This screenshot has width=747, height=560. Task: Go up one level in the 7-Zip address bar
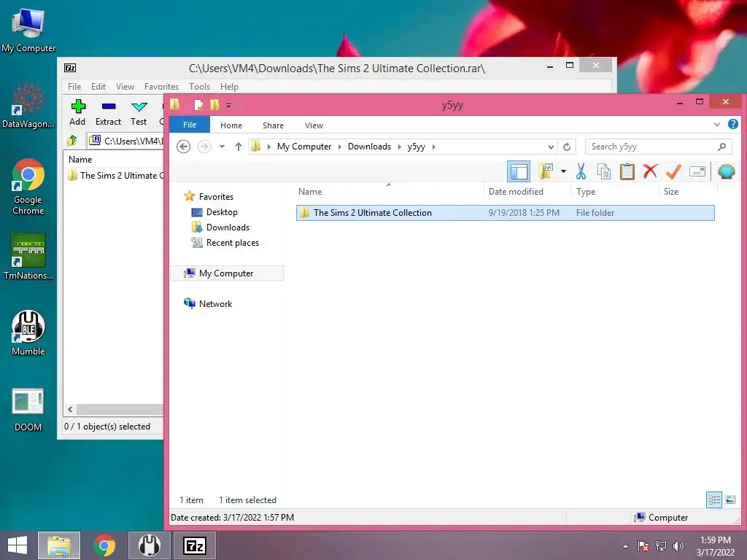coord(72,141)
